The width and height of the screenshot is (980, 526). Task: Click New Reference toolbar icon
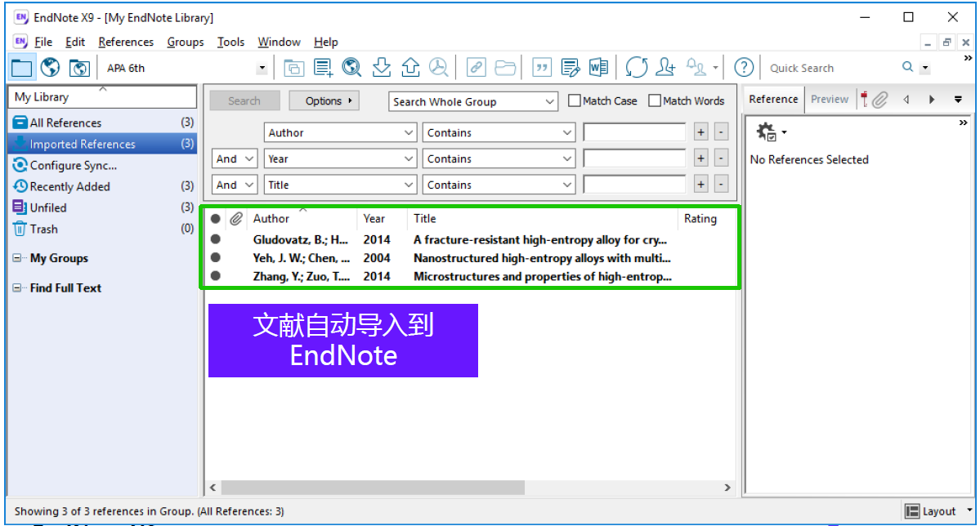323,68
